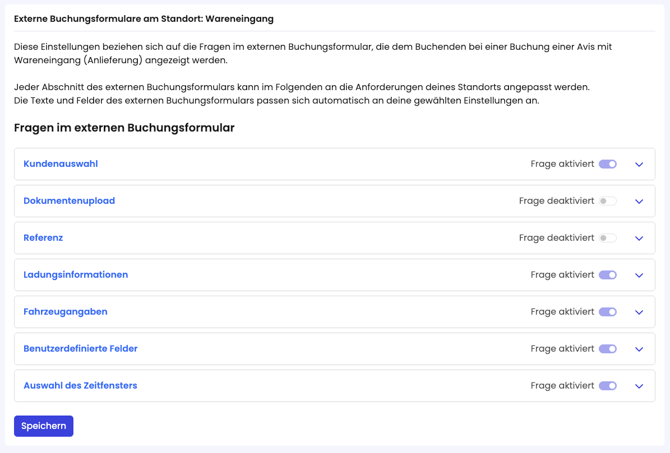Enable the Dokumentenupload question toggle
Screen dimensions: 670x453
click(x=607, y=201)
